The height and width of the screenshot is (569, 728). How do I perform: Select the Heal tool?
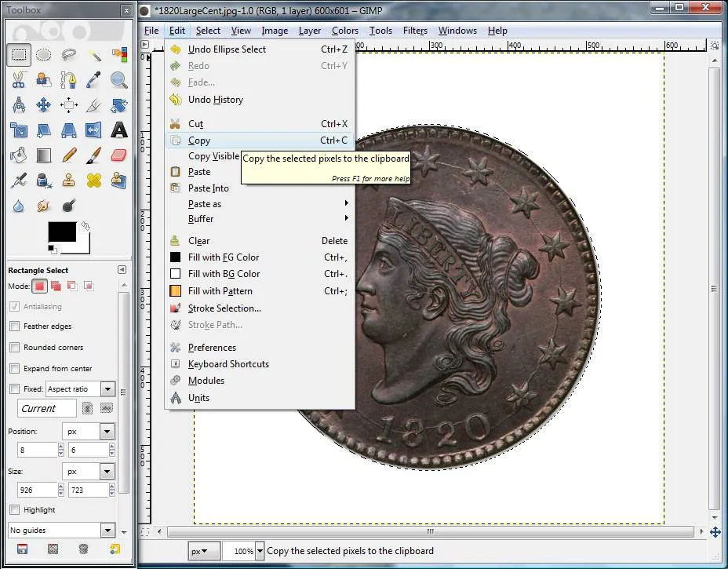coord(94,181)
